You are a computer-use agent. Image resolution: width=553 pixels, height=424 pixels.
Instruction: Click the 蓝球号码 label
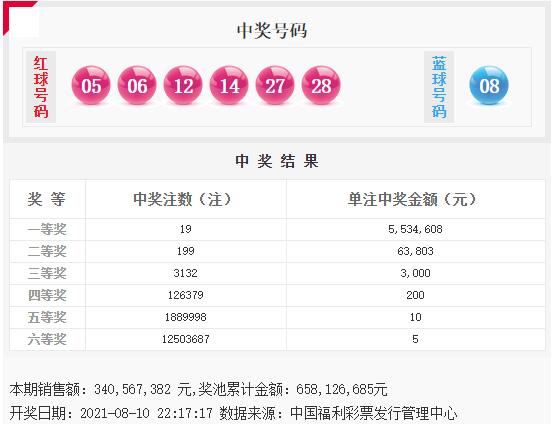point(439,87)
